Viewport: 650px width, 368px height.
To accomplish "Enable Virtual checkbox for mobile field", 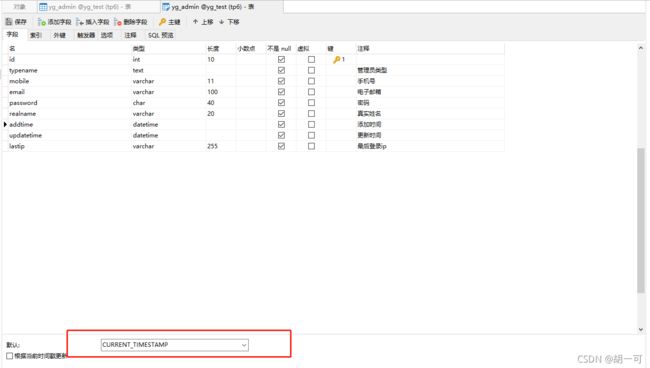I will point(311,81).
